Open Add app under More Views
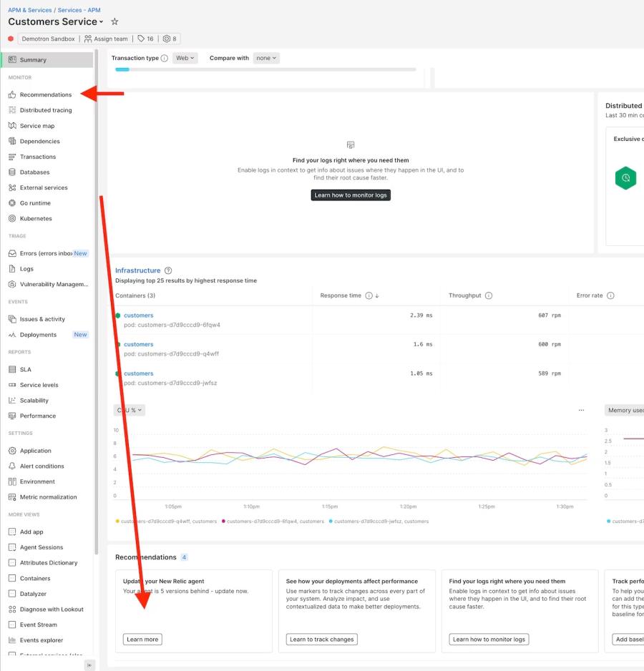The width and height of the screenshot is (644, 671). [31, 532]
